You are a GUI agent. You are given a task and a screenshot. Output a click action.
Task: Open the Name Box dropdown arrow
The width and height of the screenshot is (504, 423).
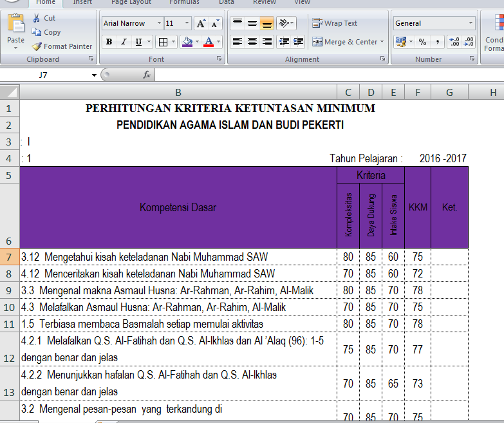94,75
